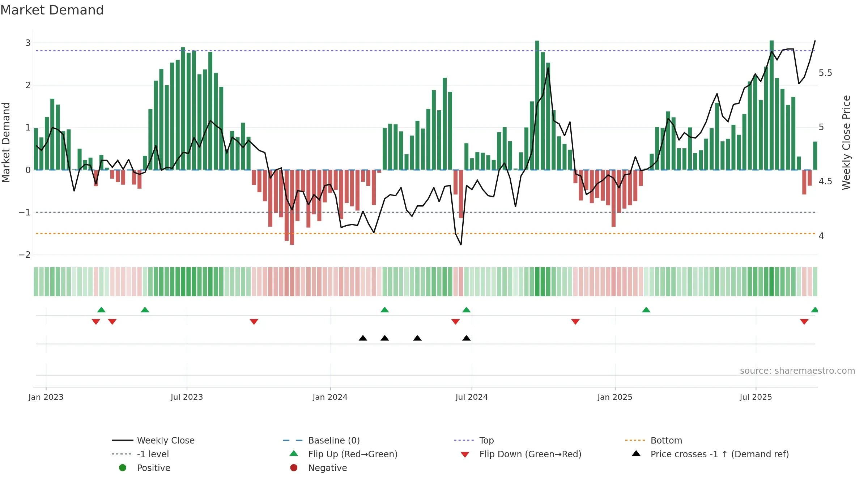
Task: Click the −2 tick on the left demand axis
Action: click(25, 255)
